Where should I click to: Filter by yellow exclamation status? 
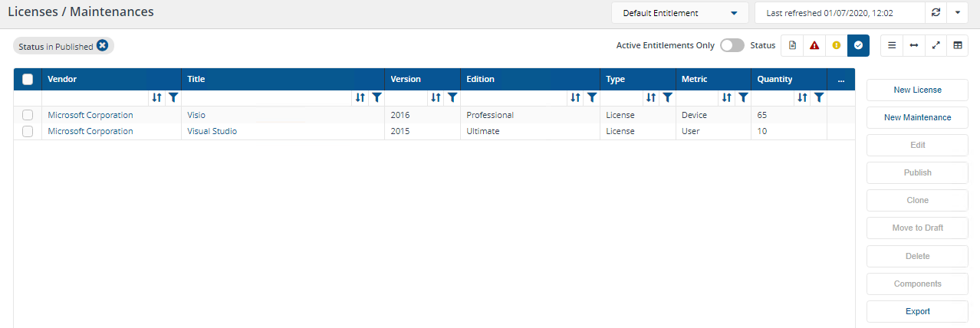coord(837,45)
